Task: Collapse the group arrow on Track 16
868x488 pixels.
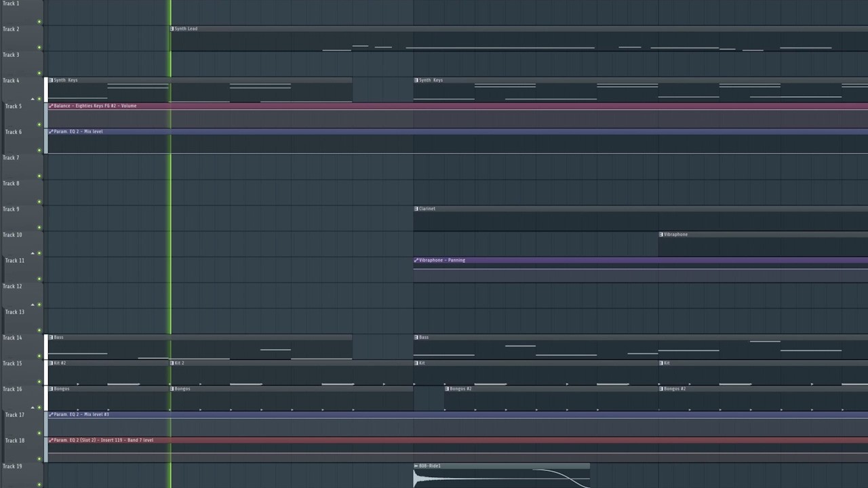Action: pyautogui.click(x=33, y=408)
